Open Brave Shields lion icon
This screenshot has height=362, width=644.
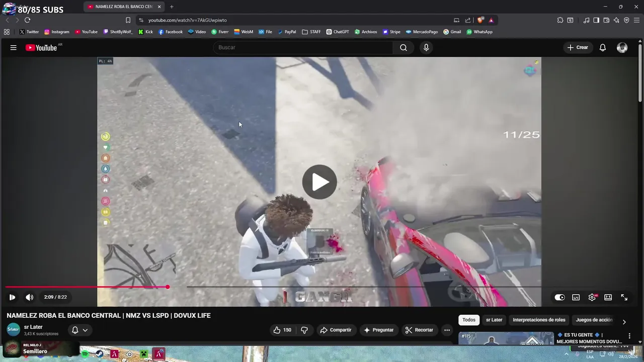click(x=480, y=20)
